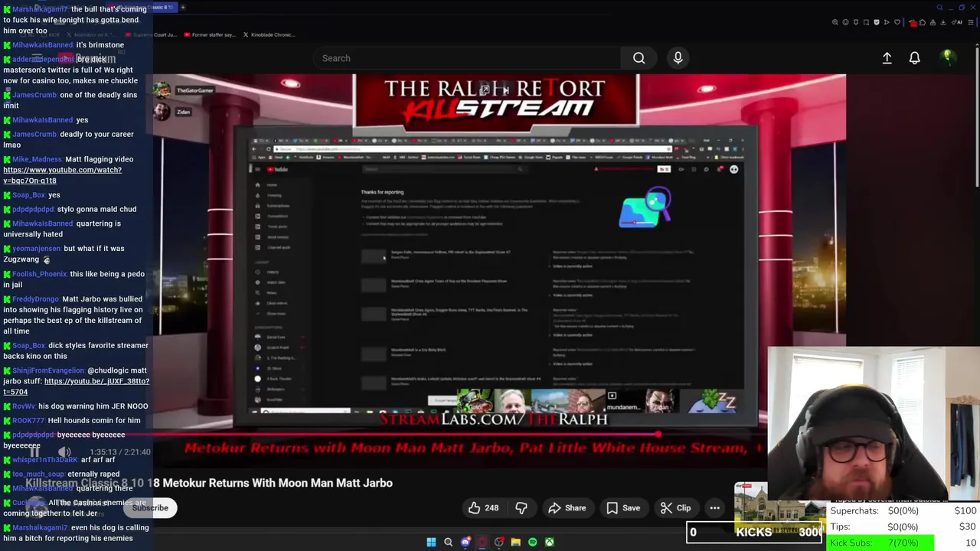Open the YouTube upload arrow icon
Image resolution: width=980 pixels, height=551 pixels.
(x=887, y=58)
